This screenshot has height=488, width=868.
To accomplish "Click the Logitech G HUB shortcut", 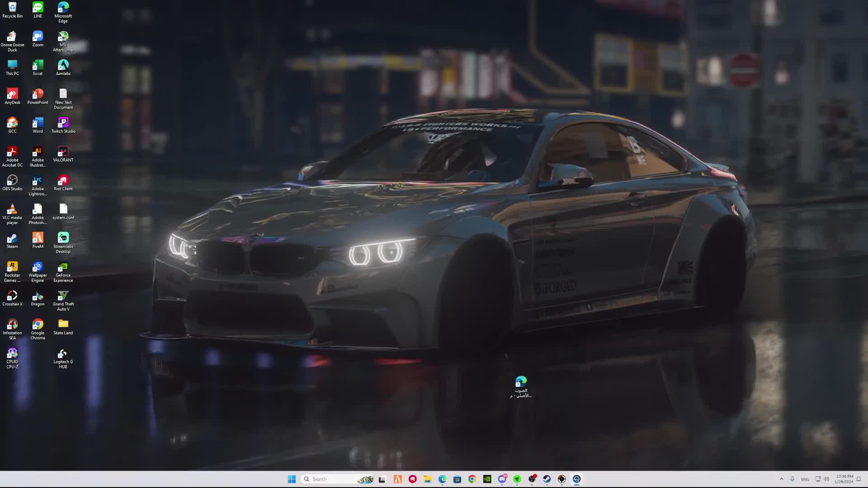I will point(63,359).
